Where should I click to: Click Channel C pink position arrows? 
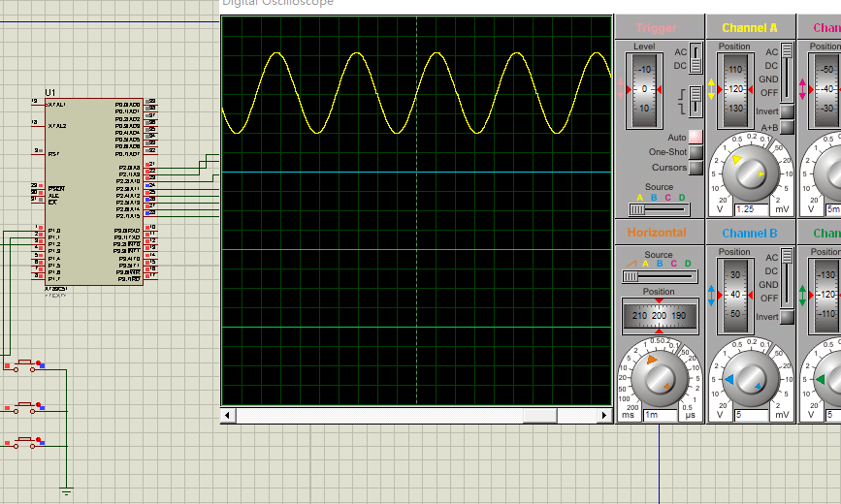click(802, 89)
